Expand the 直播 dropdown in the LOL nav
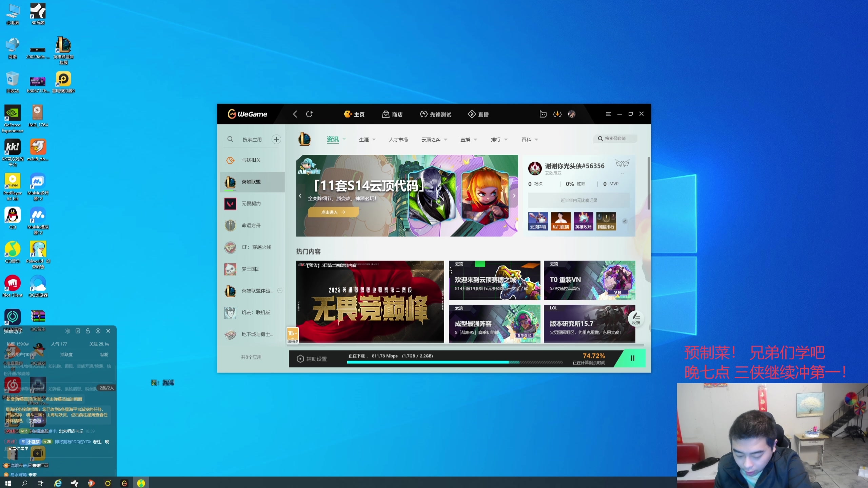This screenshot has width=868, height=488. click(475, 140)
